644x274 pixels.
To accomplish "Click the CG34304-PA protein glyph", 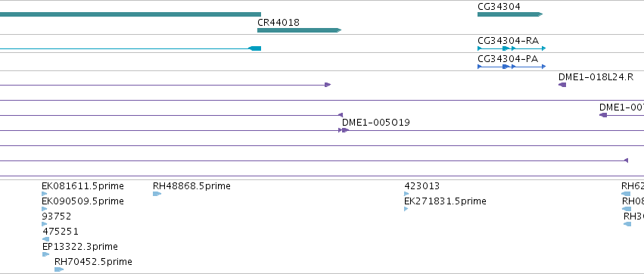I will pos(512,67).
